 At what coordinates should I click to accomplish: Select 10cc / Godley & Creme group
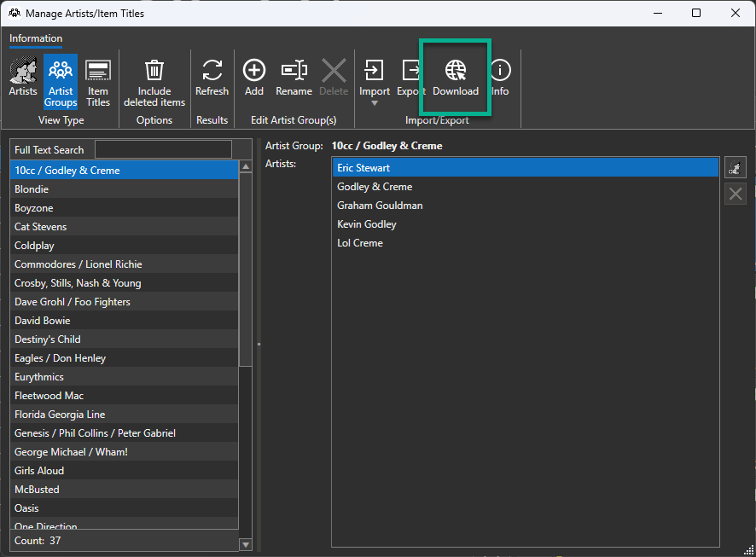click(x=124, y=170)
